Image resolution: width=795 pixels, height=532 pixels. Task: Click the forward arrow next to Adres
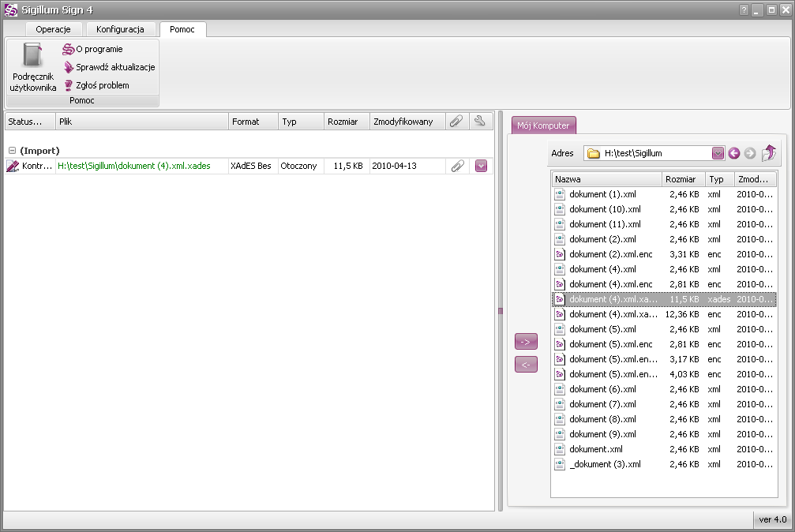(750, 153)
